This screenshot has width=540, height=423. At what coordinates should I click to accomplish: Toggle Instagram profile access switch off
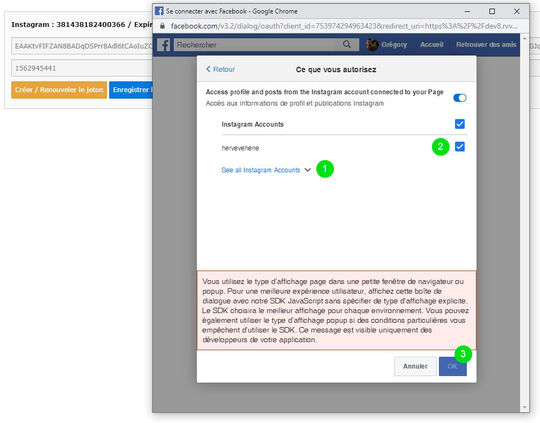(460, 98)
